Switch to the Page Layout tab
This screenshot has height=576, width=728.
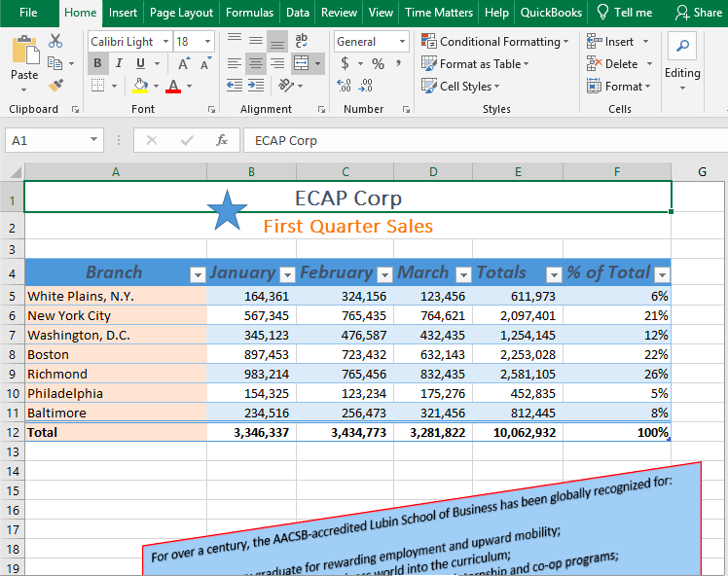(x=181, y=13)
